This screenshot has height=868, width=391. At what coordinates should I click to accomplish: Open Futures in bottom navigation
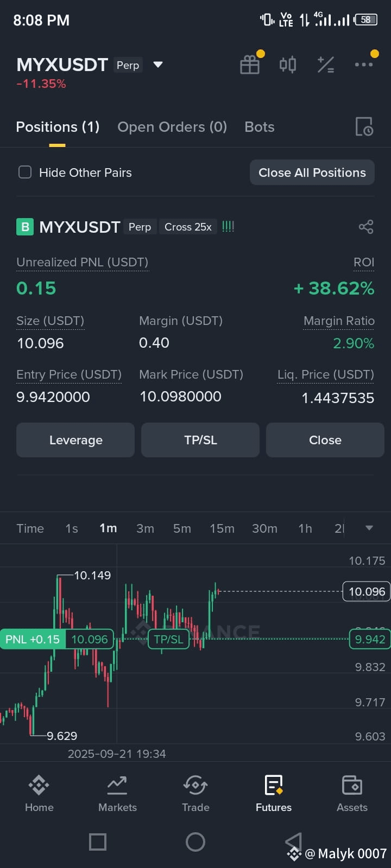(274, 793)
